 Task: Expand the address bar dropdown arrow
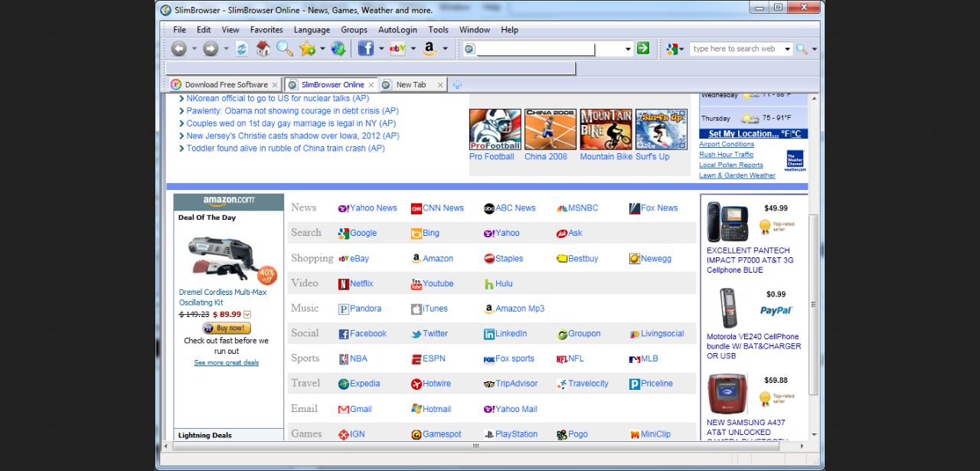coord(628,49)
